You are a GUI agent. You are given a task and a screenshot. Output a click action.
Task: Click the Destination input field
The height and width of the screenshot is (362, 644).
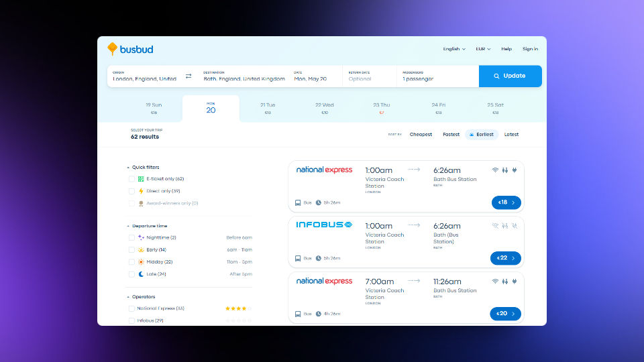(x=244, y=76)
